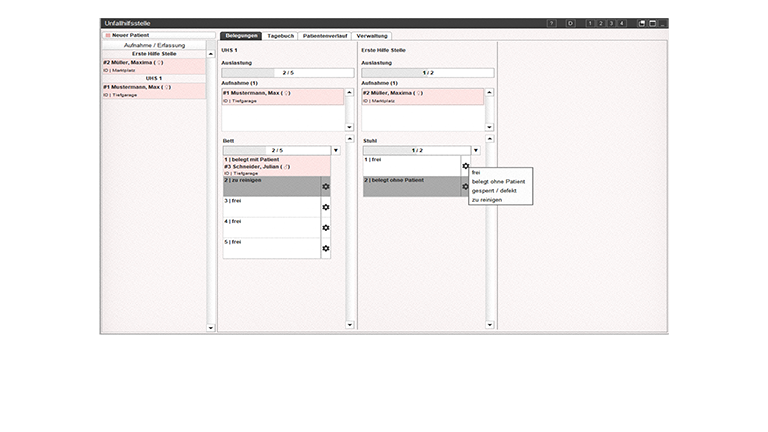768x432 pixels.
Task: Open status gear for bed 4
Action: click(325, 228)
